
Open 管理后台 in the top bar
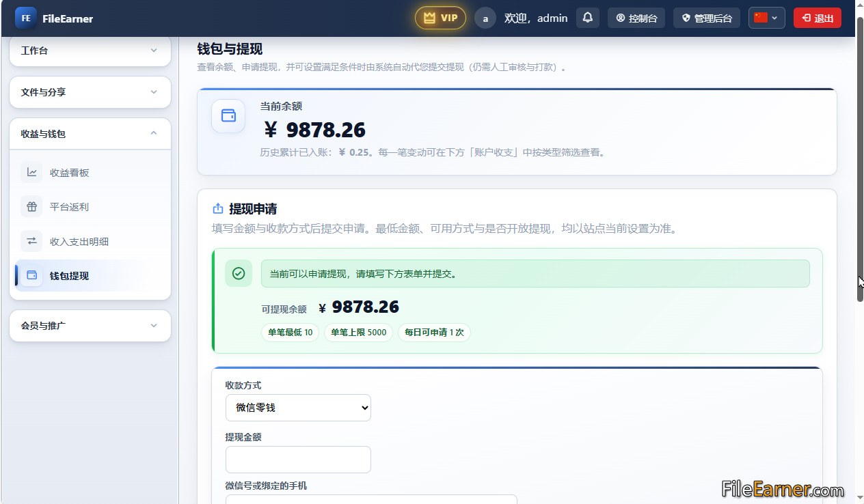click(707, 18)
